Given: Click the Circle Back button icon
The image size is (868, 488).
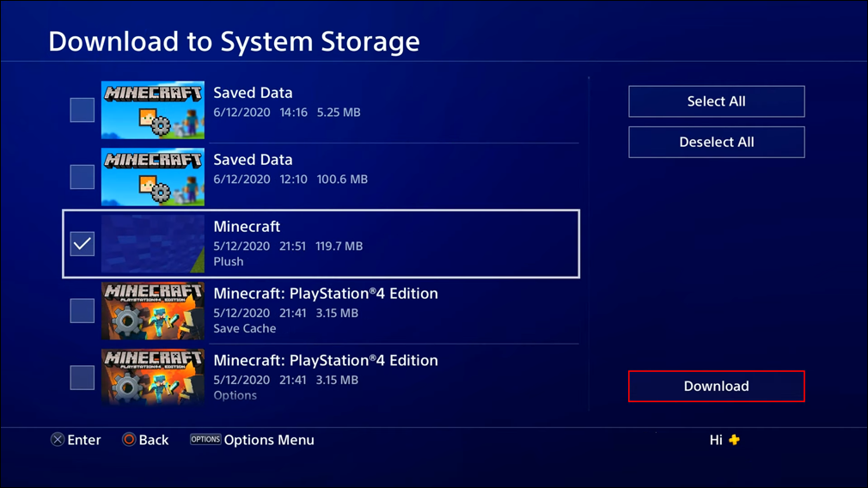Looking at the screenshot, I should [x=129, y=440].
